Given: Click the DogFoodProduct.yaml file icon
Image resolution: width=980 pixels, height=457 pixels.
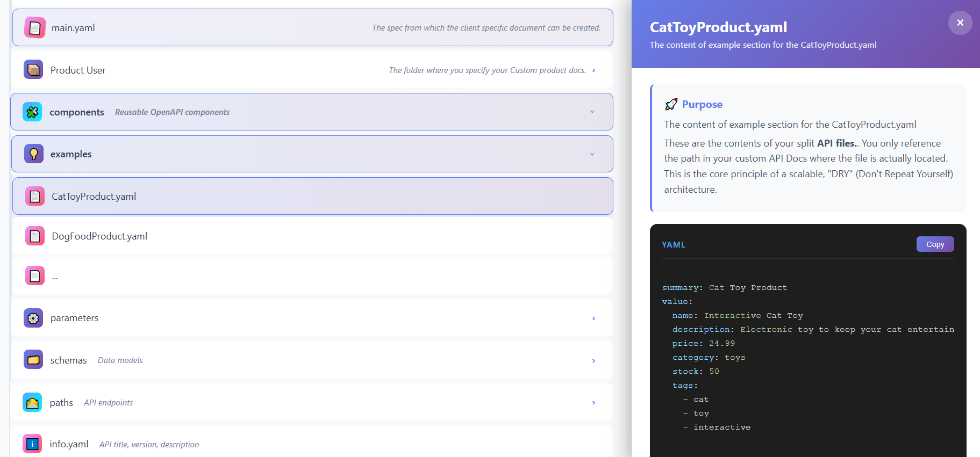Looking at the screenshot, I should [35, 236].
